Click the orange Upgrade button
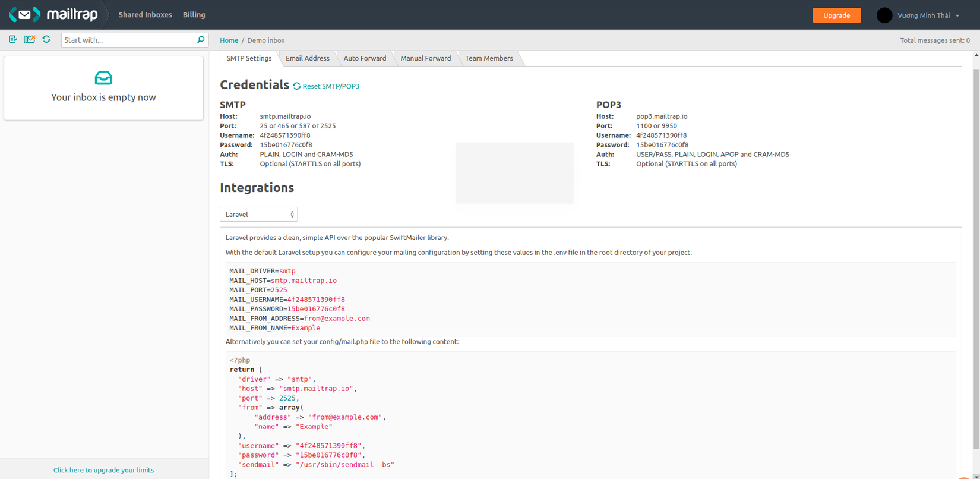 (x=836, y=15)
